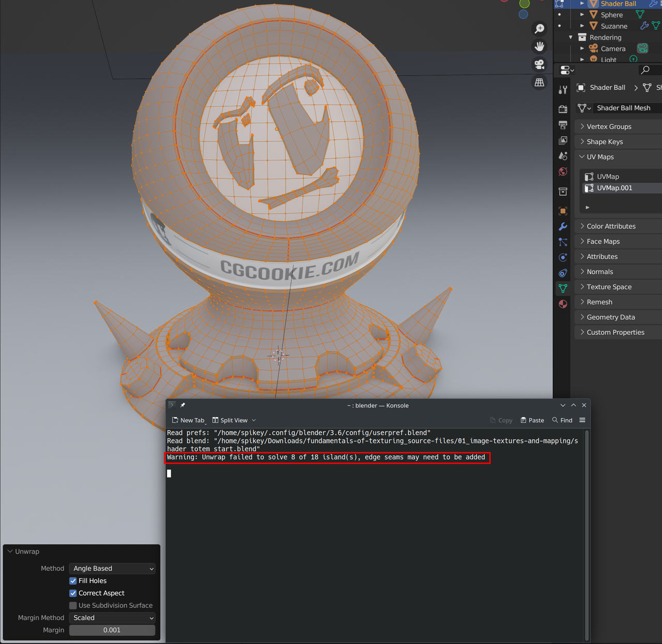Click the Shader Ball object icon in breadcrumb
This screenshot has height=644, width=662.
581,88
